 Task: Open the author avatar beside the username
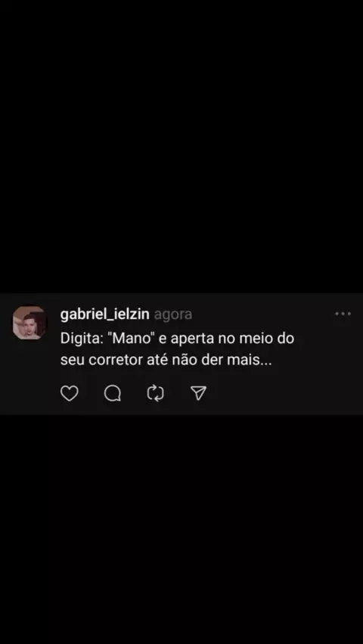click(x=29, y=323)
